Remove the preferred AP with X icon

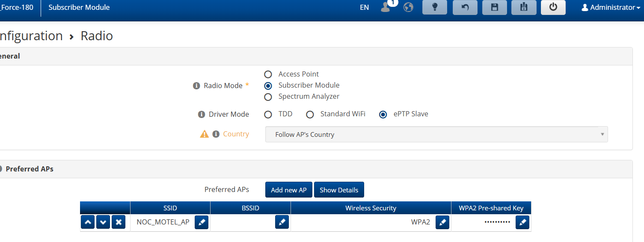119,222
